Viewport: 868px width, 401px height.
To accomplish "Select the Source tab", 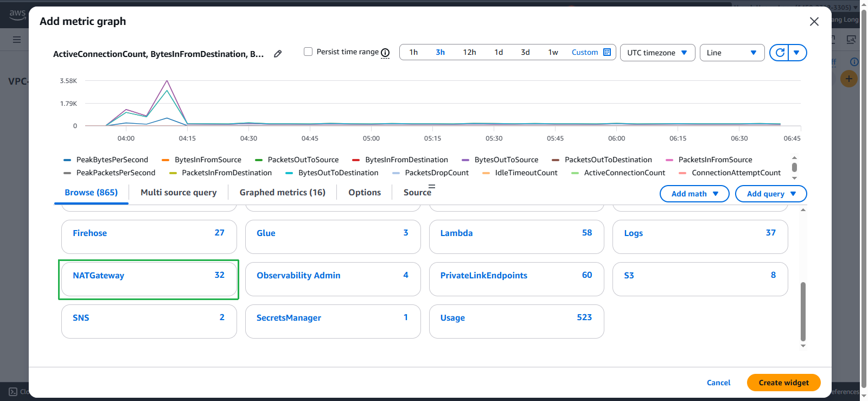I will [417, 193].
